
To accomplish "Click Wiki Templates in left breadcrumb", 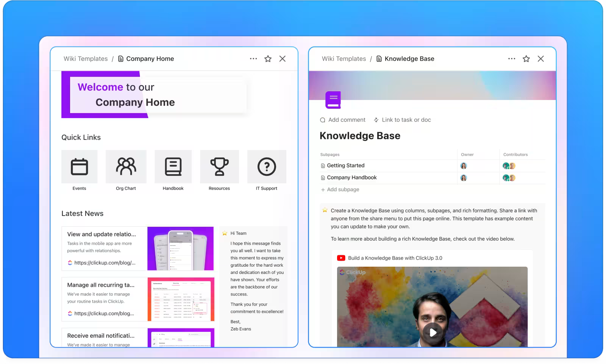I will tap(86, 59).
